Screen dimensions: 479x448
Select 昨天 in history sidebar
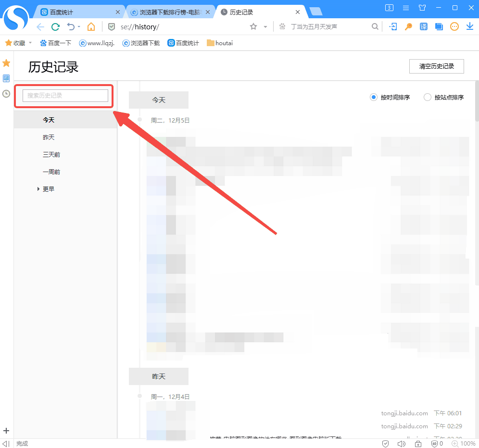pos(49,137)
